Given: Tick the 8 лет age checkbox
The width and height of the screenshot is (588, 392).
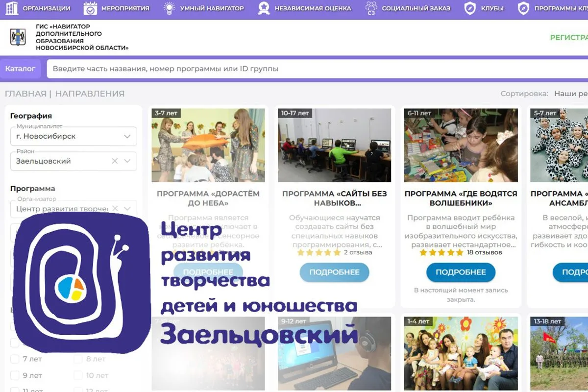Looking at the screenshot, I should pos(78,359).
